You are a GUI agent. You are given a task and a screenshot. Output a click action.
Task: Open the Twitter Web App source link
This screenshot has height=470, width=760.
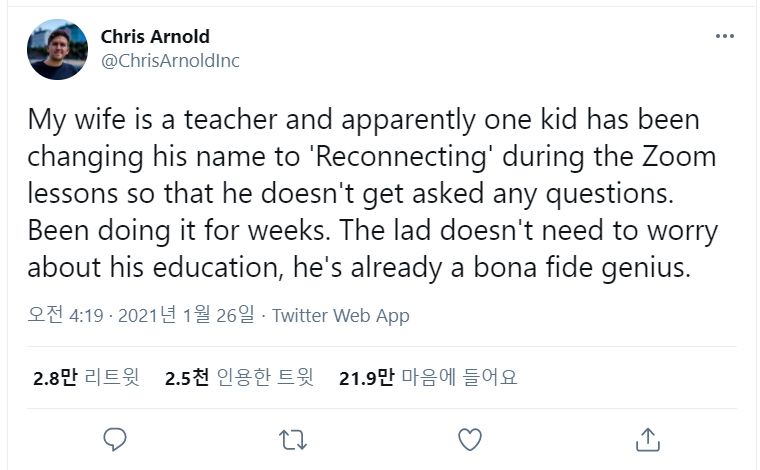(x=341, y=316)
